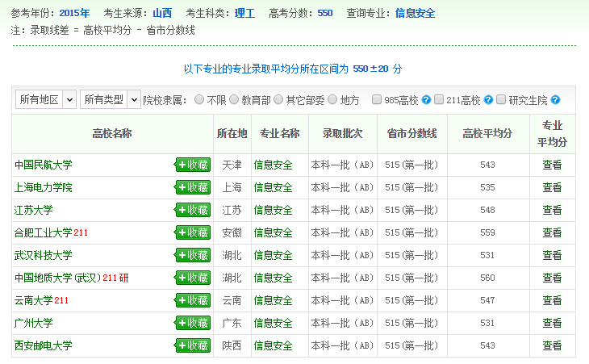Open the 所有地区 region dropdown
This screenshot has width=589, height=364.
[46, 99]
